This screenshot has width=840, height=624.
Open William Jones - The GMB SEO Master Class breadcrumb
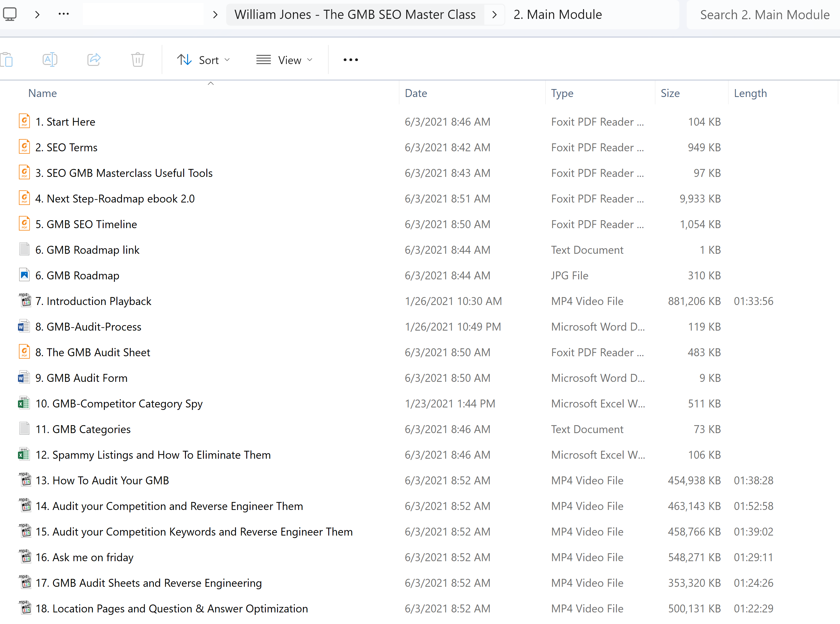click(355, 14)
